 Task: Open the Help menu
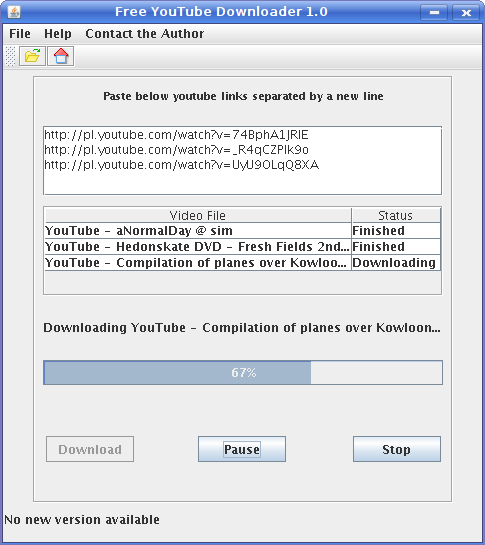[x=58, y=34]
